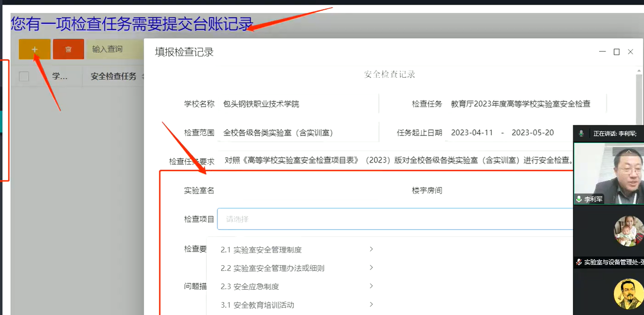Open the 检查项目 请选择 dropdown
Image resolution: width=644 pixels, height=315 pixels.
(x=395, y=219)
